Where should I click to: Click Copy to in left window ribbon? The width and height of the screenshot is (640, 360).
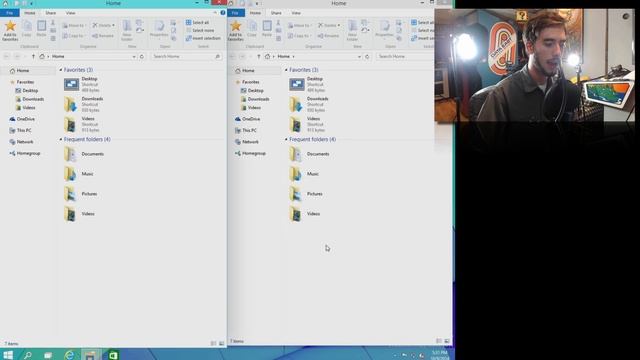[x=73, y=36]
